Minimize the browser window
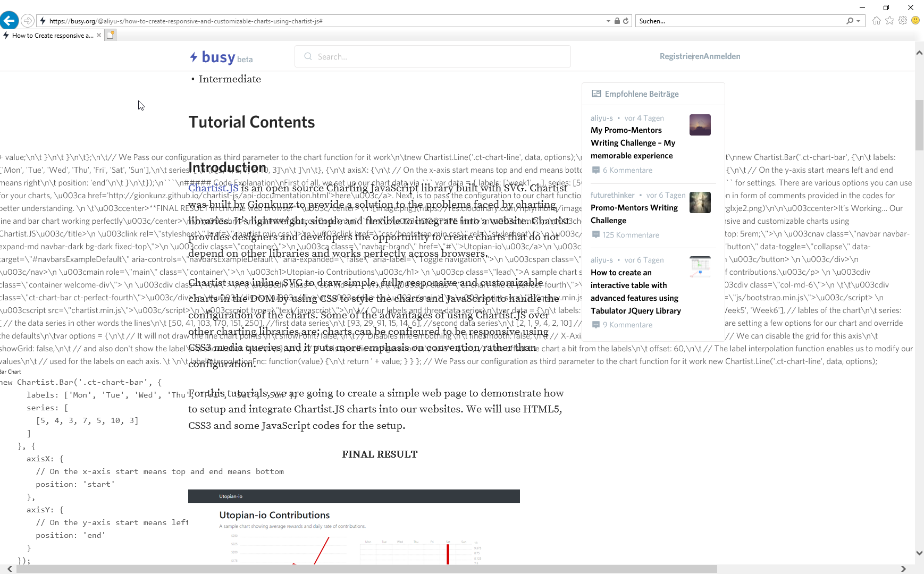924x574 pixels. click(862, 7)
